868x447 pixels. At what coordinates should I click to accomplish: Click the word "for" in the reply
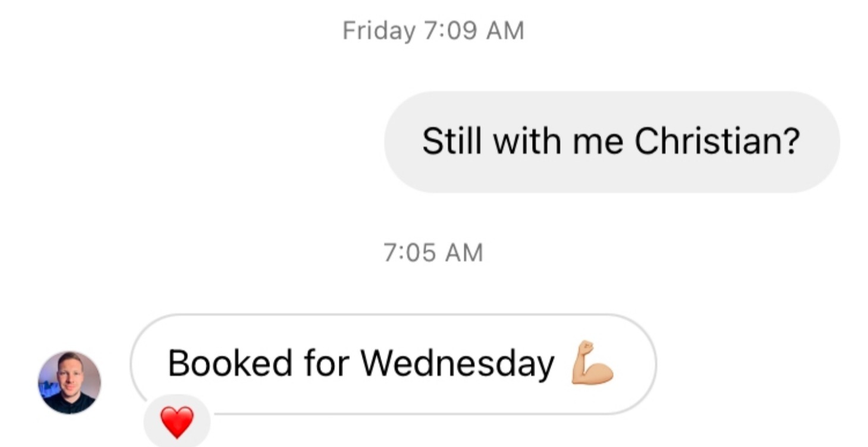pyautogui.click(x=325, y=363)
